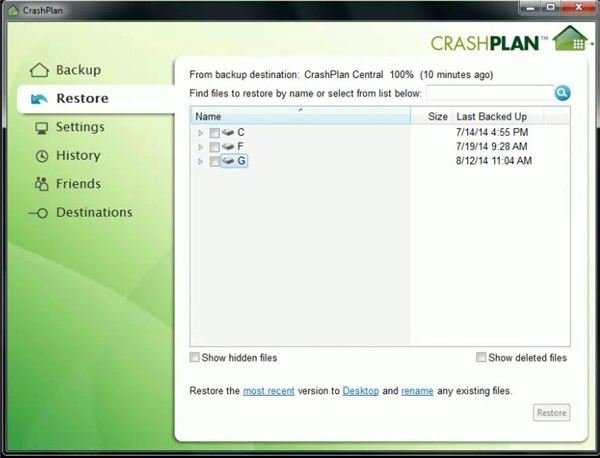The image size is (600, 458).
Task: Enable Show deleted files
Action: coord(481,357)
